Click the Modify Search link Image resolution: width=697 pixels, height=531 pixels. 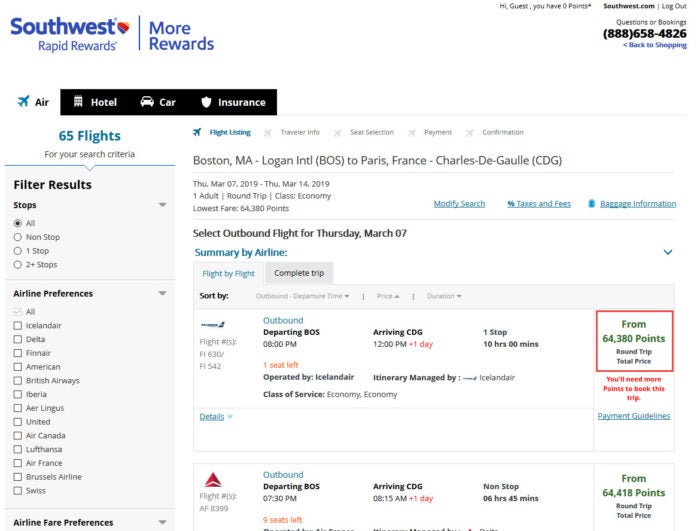tap(459, 204)
